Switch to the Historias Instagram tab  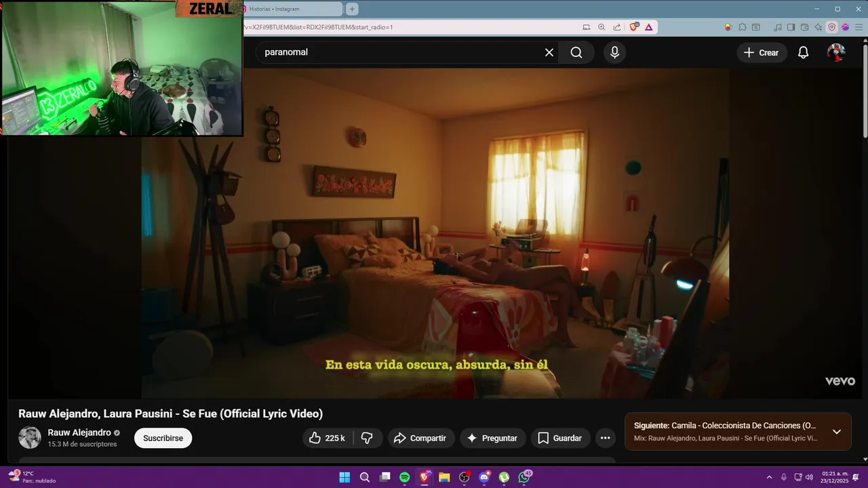point(293,9)
